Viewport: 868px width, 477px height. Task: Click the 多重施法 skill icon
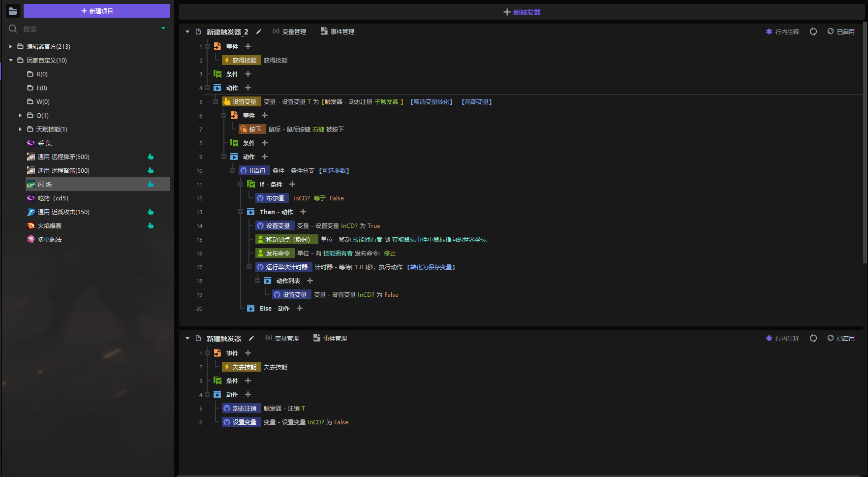pos(31,240)
